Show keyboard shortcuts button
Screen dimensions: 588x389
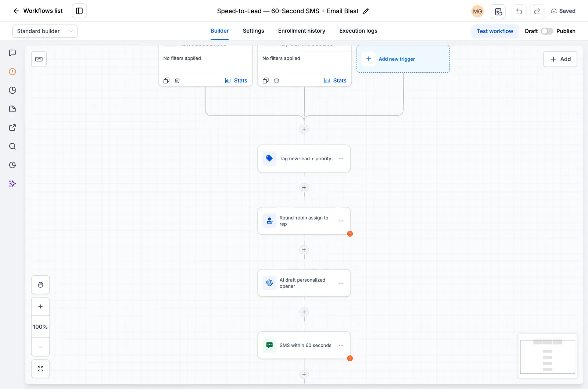click(39, 59)
